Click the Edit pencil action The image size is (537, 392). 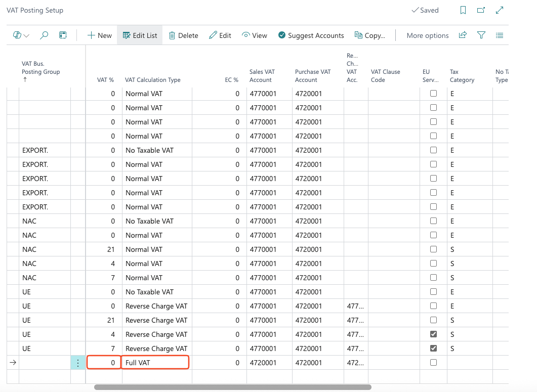point(220,35)
